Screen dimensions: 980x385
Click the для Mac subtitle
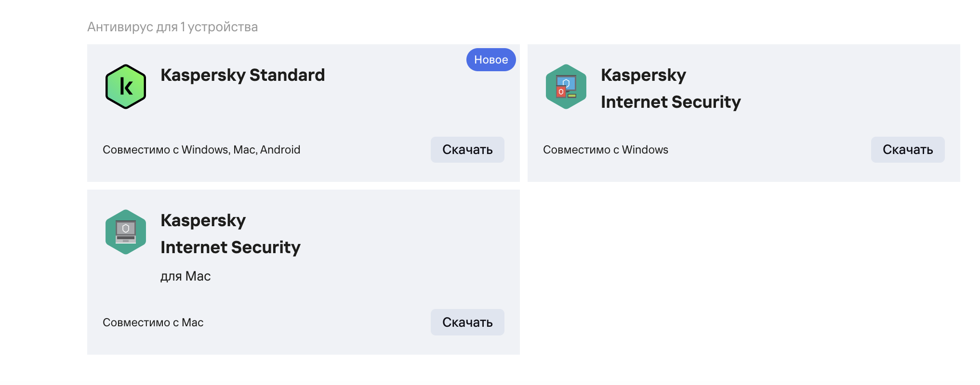click(x=185, y=276)
